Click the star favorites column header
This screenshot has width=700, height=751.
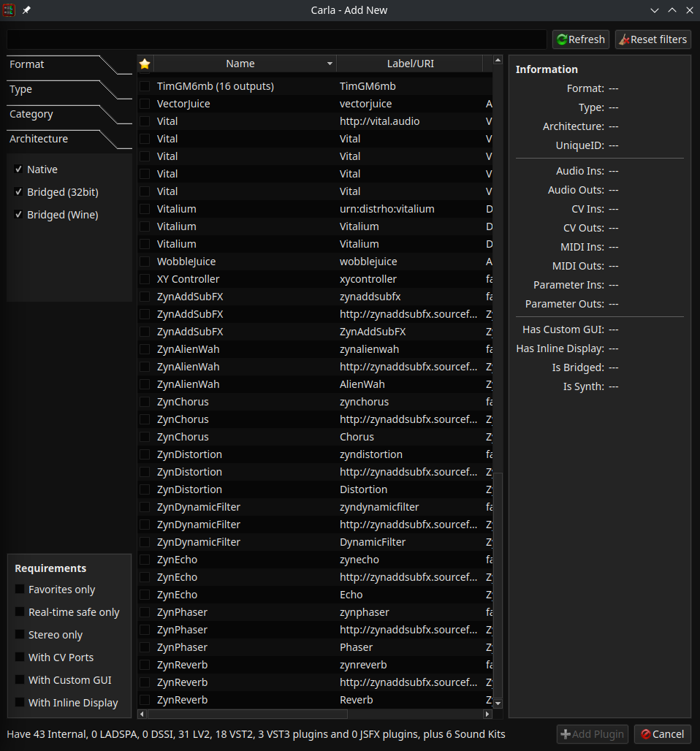click(x=145, y=64)
